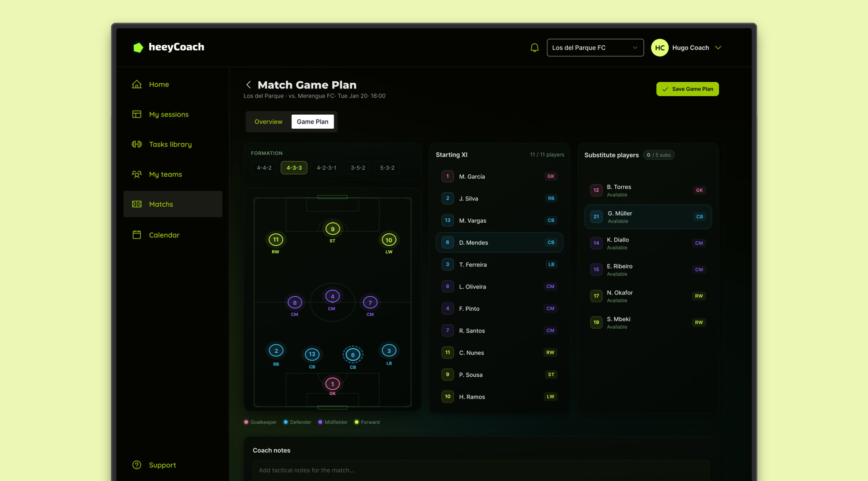868x481 pixels.
Task: Click player 10 LW marker on pitch
Action: 389,240
